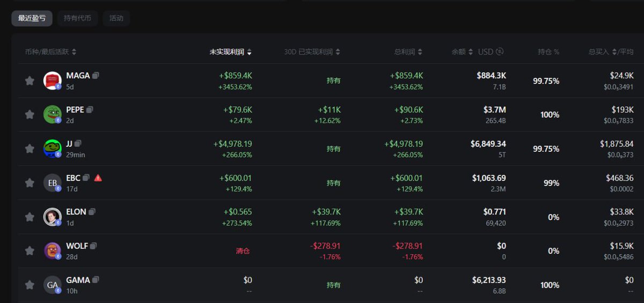Copy PEPE contract address icon
This screenshot has width=644, height=303.
(90, 109)
